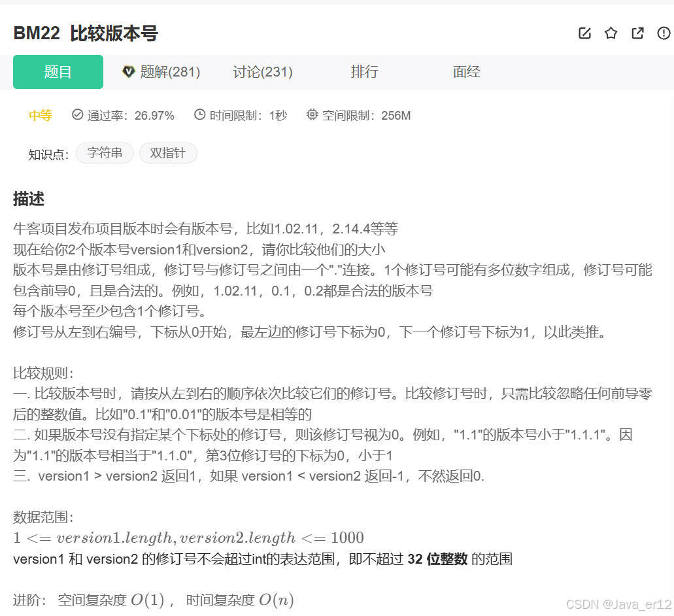Image resolution: width=674 pixels, height=616 pixels.
Task: Click the badge icon before 题解
Action: [129, 72]
